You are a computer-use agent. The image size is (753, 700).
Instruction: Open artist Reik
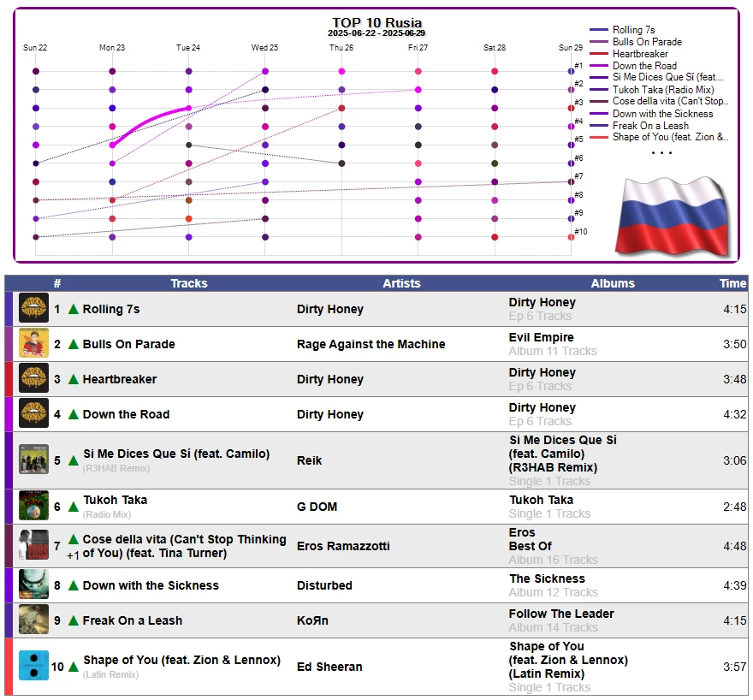(x=309, y=460)
